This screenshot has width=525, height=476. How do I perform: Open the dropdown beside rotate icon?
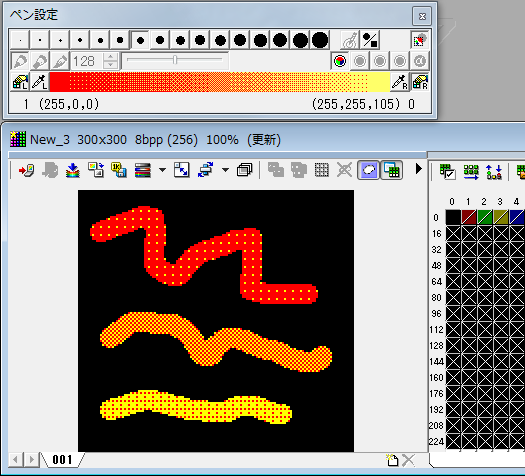225,170
